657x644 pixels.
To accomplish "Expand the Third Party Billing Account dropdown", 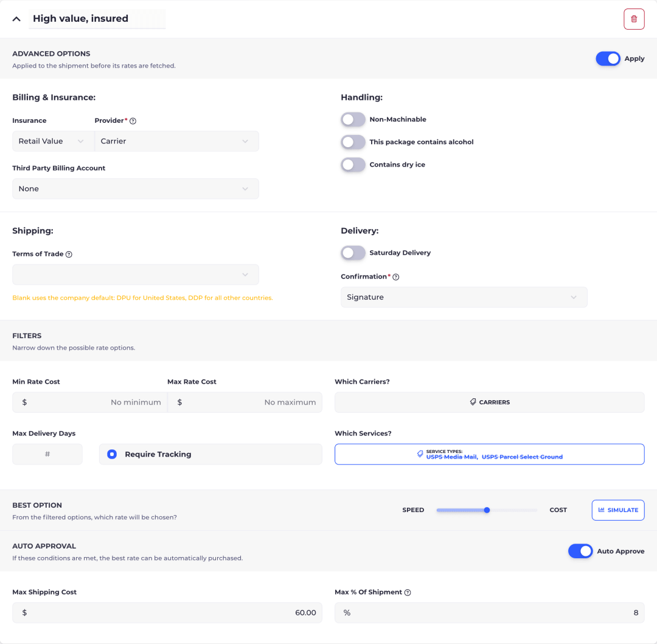I will tap(136, 189).
